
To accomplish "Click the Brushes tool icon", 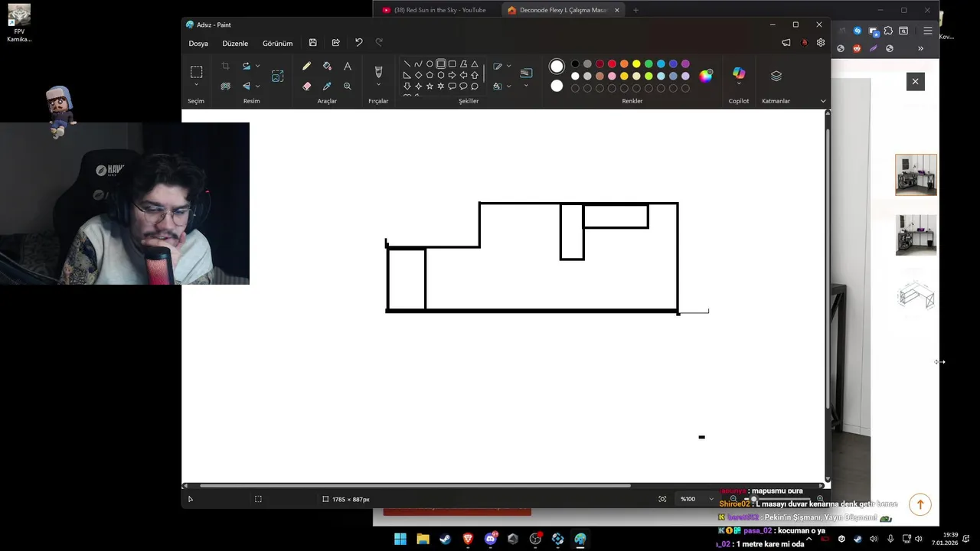I will click(x=378, y=71).
